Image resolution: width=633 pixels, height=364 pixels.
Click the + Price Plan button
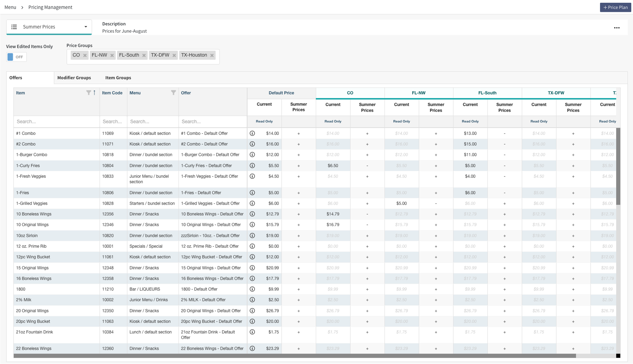(x=615, y=7)
